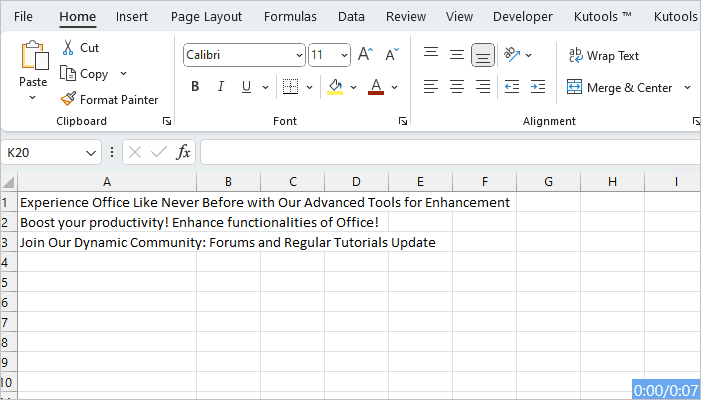
Task: Click the Increase Indent icon
Action: [537, 87]
